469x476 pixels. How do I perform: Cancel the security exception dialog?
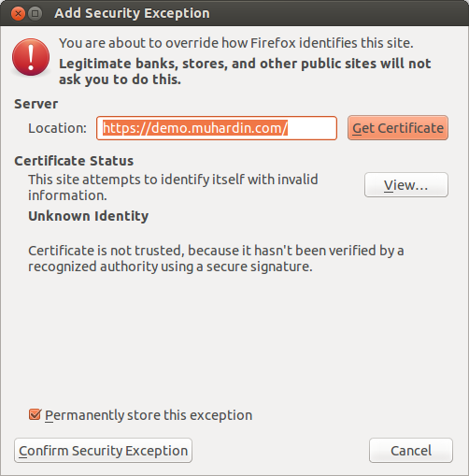tap(411, 451)
